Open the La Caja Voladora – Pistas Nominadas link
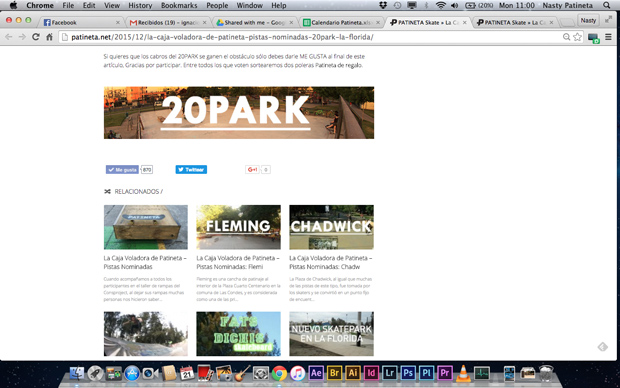620x388 pixels. click(x=145, y=262)
